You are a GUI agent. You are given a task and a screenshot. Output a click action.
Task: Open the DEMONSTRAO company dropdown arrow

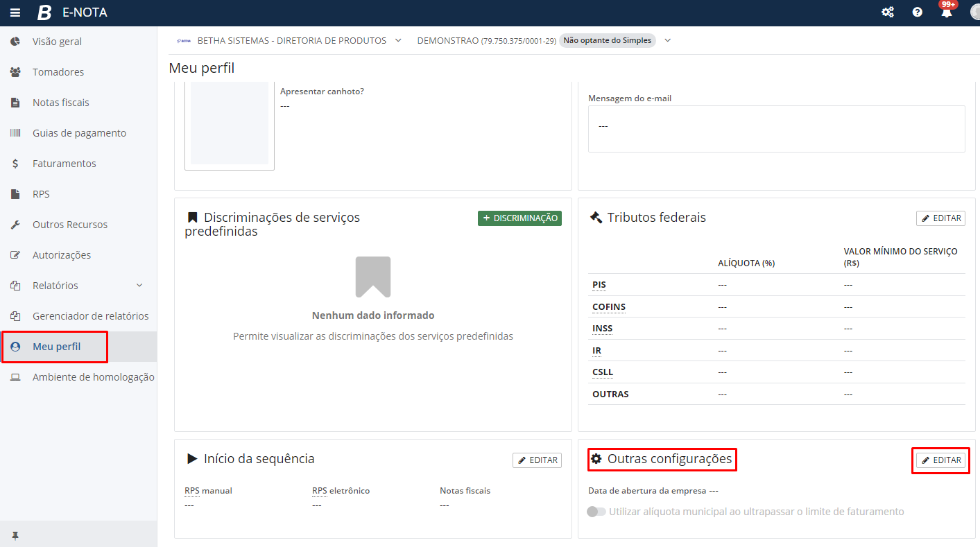pyautogui.click(x=668, y=40)
